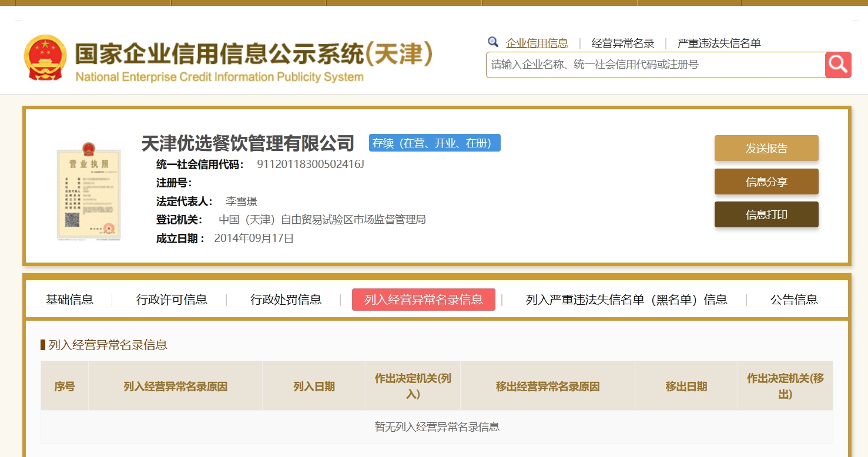Select 经营异常名录 search category link
This screenshot has width=868, height=457.
point(623,43)
